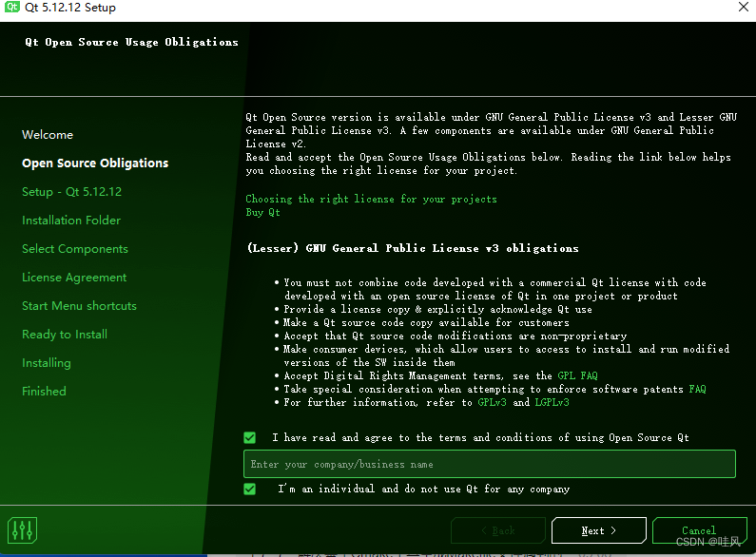Select the License Agreement step
756x557 pixels.
(74, 278)
